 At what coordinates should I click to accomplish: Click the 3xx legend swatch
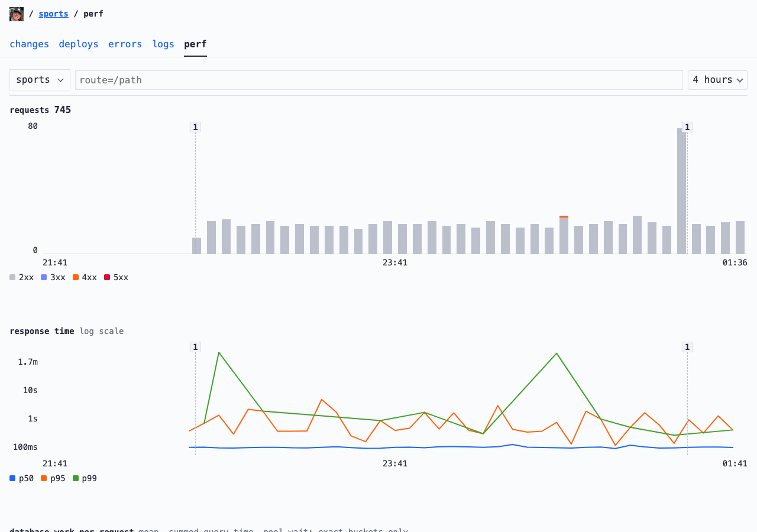point(44,277)
